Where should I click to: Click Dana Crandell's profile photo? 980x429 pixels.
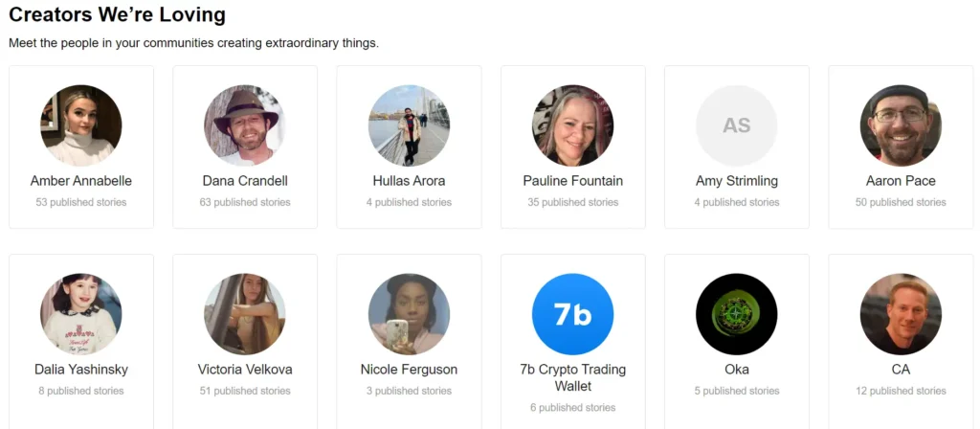coord(245,125)
